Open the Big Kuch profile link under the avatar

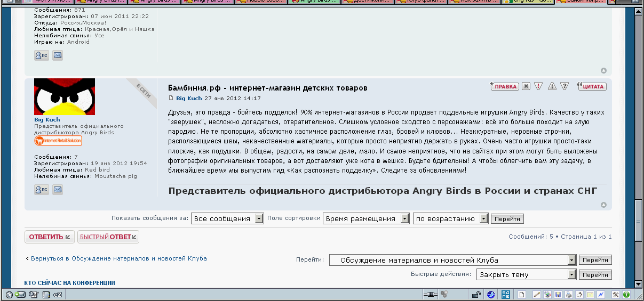[47, 120]
